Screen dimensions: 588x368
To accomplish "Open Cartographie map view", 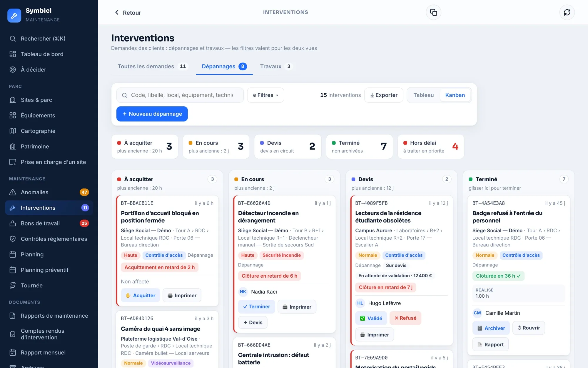I will [x=49, y=131].
